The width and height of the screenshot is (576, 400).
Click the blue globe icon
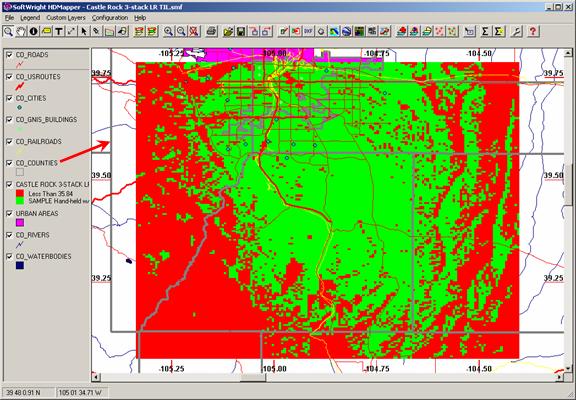point(347,32)
